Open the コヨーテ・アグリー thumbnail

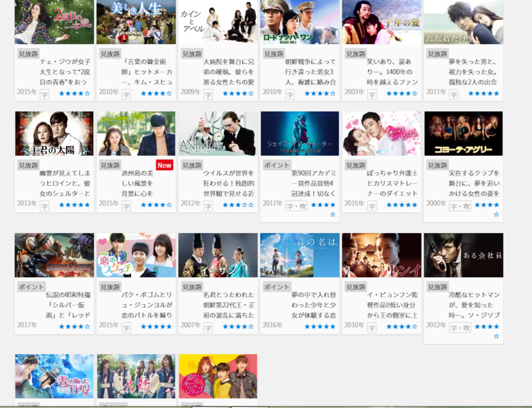(x=464, y=134)
